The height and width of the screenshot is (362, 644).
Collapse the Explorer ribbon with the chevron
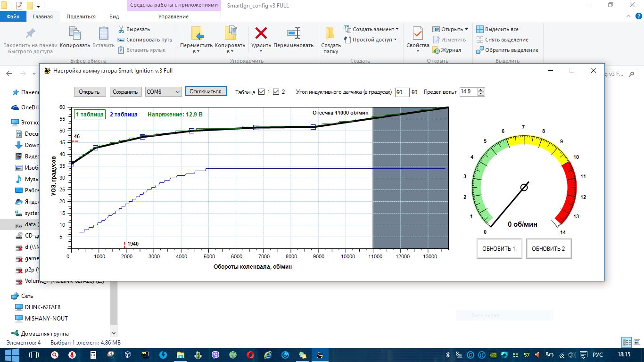(627, 16)
